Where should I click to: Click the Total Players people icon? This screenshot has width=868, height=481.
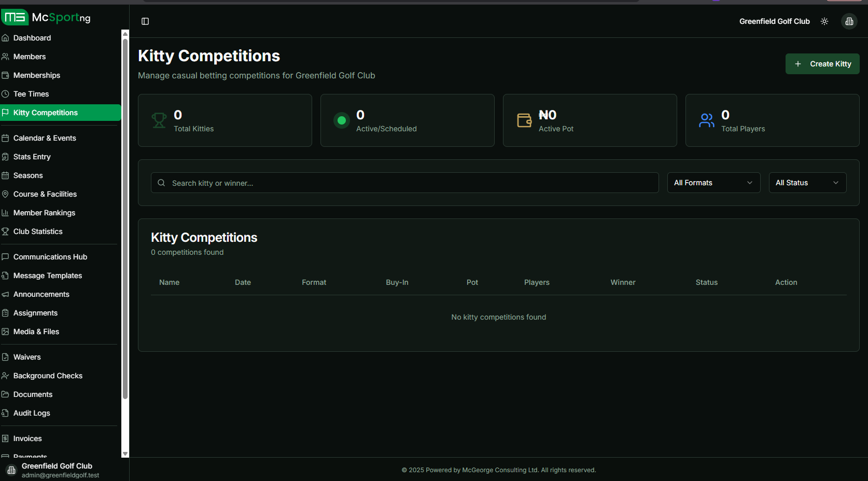tap(707, 120)
